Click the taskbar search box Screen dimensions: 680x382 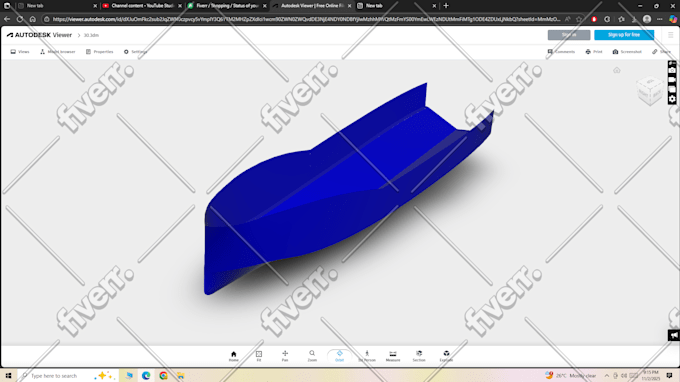(67, 375)
